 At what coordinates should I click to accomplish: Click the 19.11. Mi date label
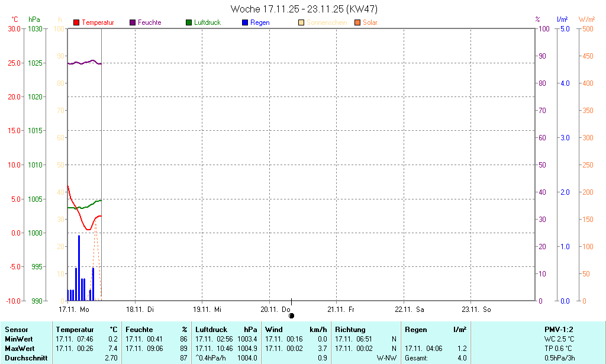pos(208,310)
